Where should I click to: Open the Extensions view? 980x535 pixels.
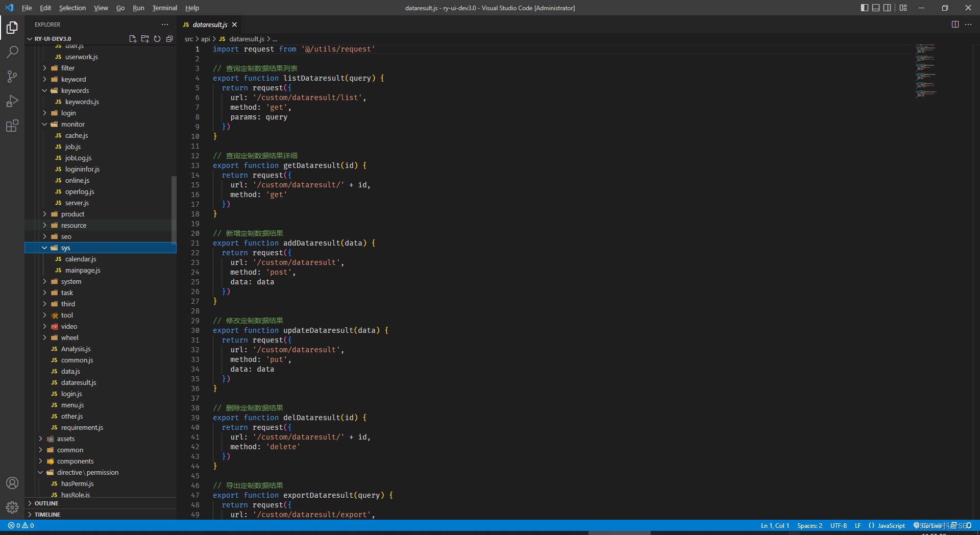pos(12,126)
